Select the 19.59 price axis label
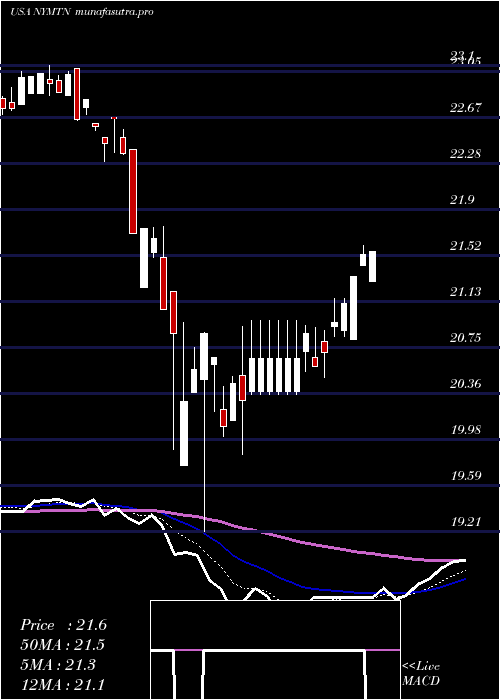 point(466,476)
